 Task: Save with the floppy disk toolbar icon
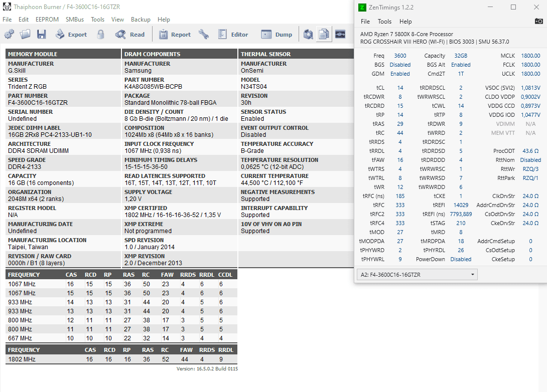coord(42,34)
